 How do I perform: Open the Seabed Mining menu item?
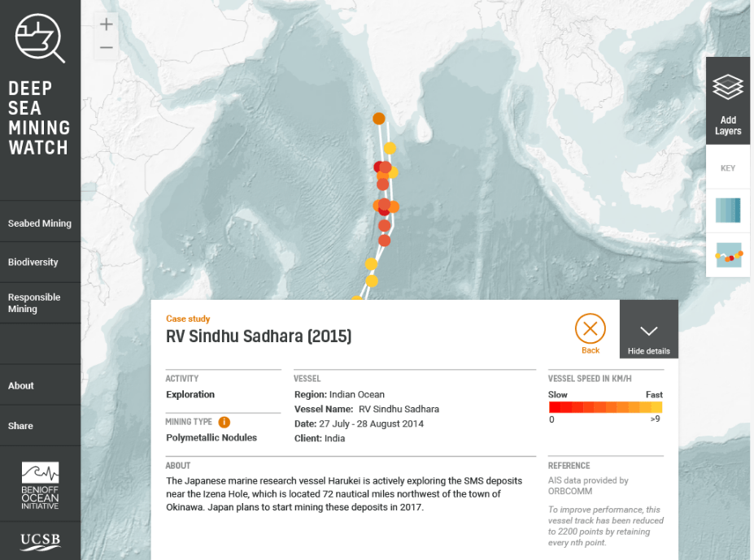tap(40, 224)
